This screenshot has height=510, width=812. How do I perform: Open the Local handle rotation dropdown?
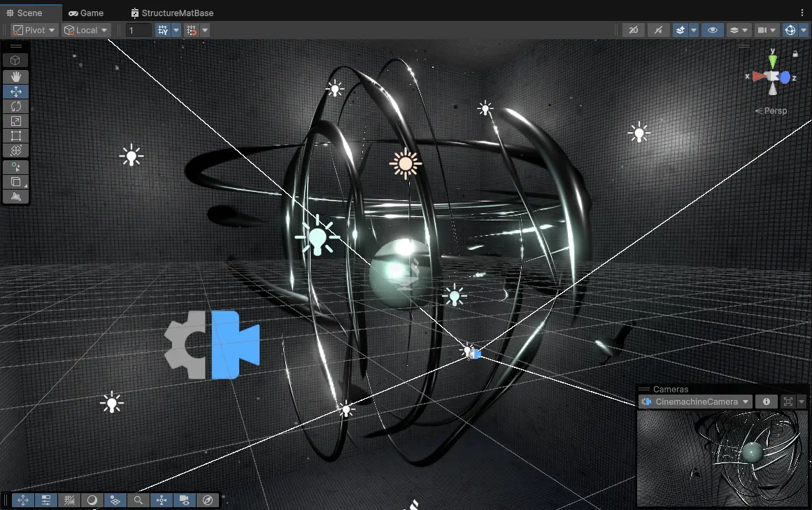86,30
